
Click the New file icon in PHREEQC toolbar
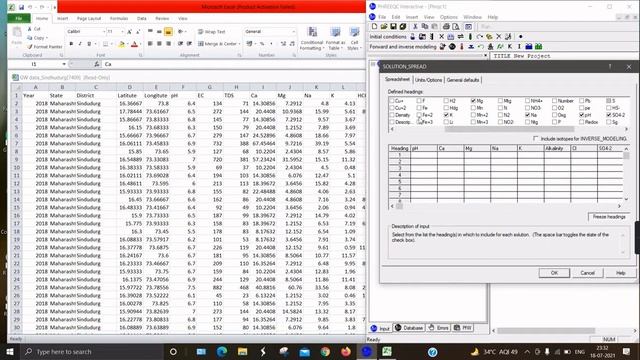click(x=374, y=27)
